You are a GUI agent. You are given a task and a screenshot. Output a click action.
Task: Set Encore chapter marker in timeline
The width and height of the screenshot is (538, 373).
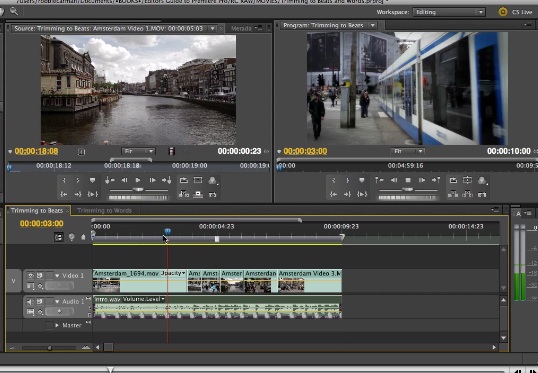71,237
